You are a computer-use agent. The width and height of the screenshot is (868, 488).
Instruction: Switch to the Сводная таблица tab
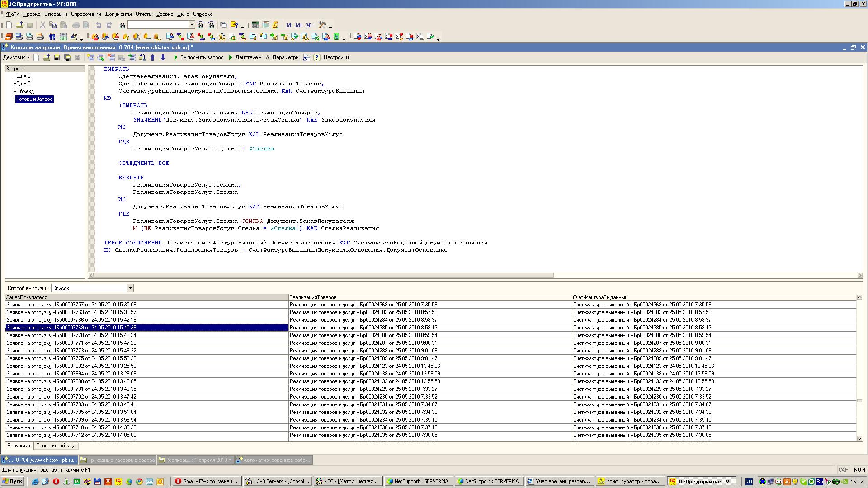pos(56,446)
